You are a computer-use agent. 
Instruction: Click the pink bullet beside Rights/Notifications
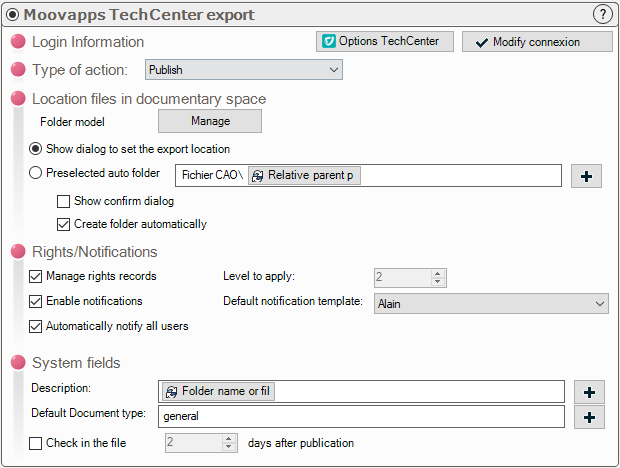pyautogui.click(x=17, y=252)
